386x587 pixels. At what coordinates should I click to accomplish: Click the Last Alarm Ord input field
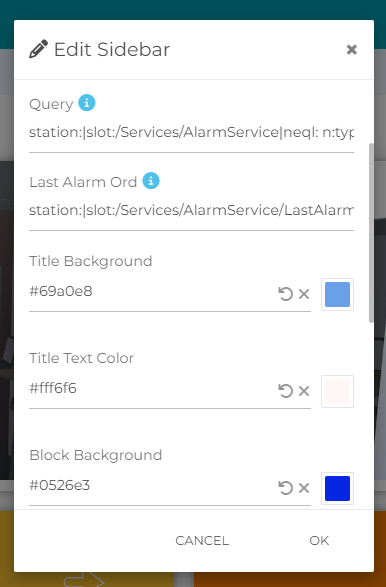191,210
